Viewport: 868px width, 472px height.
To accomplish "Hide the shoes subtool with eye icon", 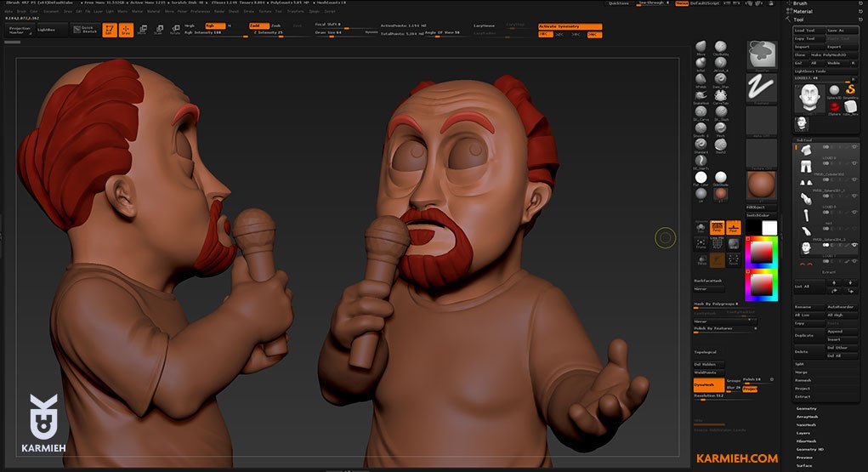I will tap(854, 179).
